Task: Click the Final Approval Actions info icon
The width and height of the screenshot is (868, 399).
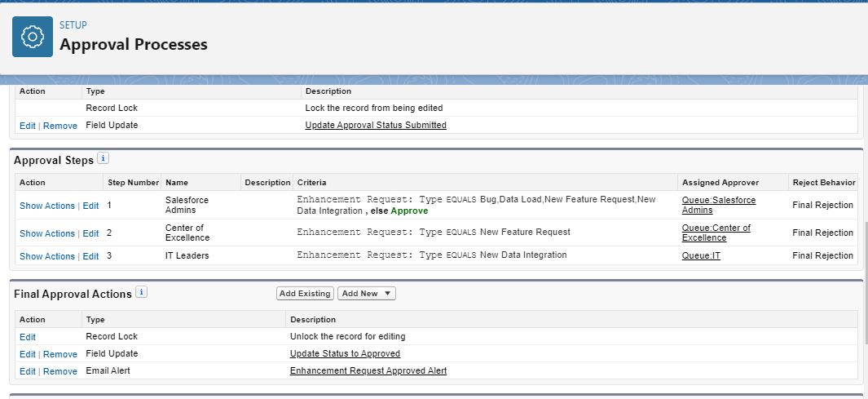Action: [x=141, y=292]
